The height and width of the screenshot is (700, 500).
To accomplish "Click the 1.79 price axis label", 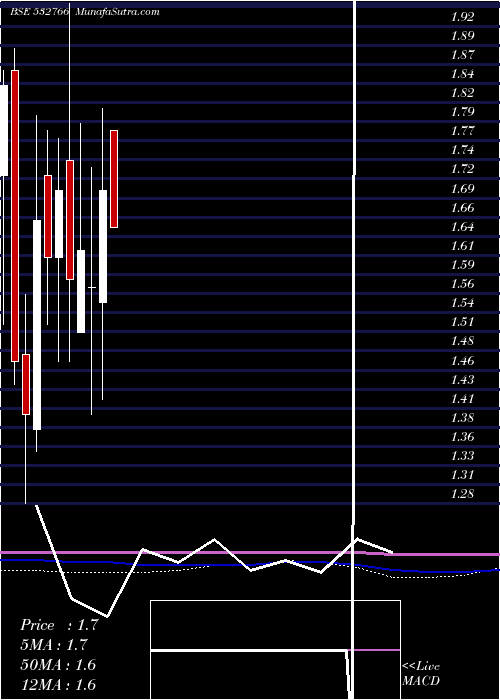I will 462,112.
